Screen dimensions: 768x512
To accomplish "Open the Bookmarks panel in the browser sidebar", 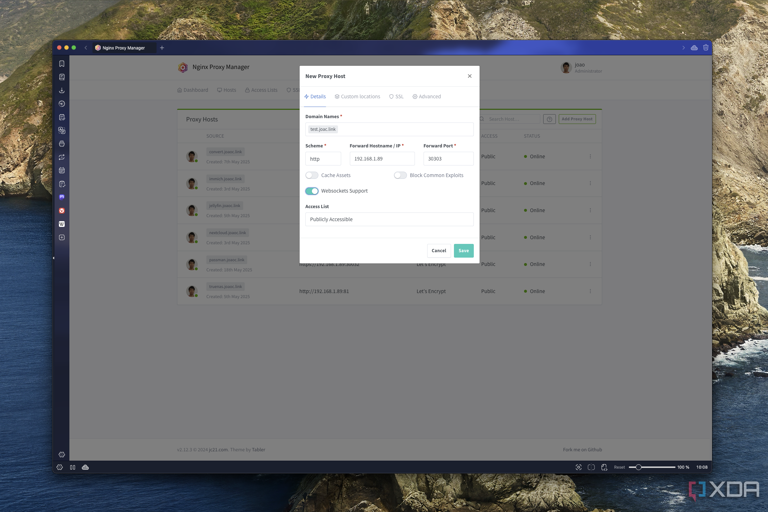I will [x=62, y=64].
